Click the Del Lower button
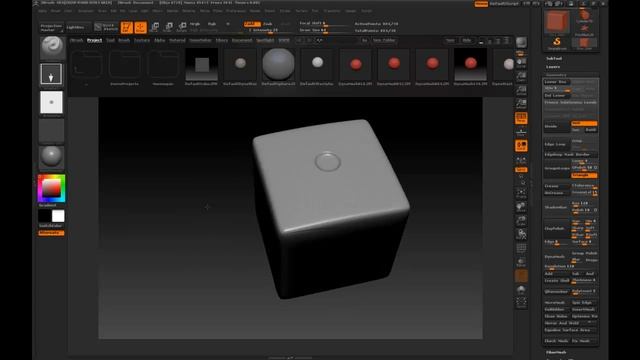 [x=556, y=96]
